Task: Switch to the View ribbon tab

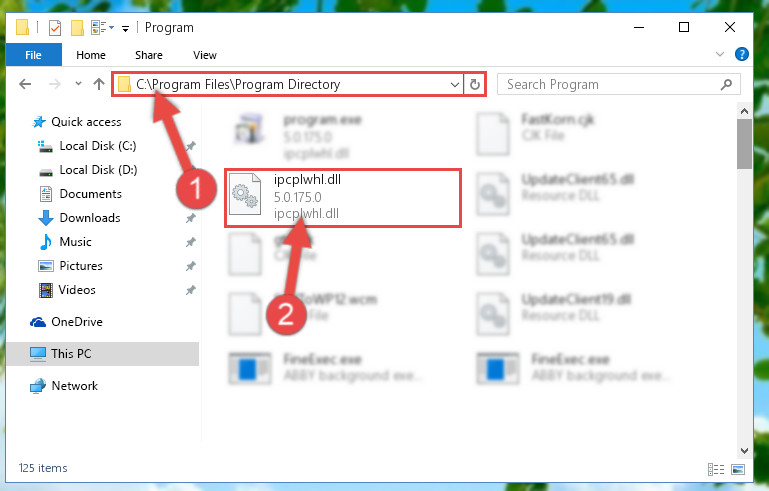Action: click(x=205, y=55)
